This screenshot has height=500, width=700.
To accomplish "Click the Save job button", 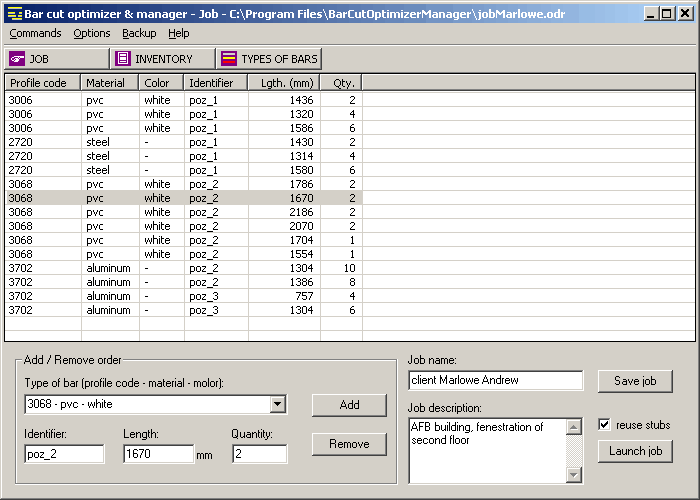I will pyautogui.click(x=635, y=381).
